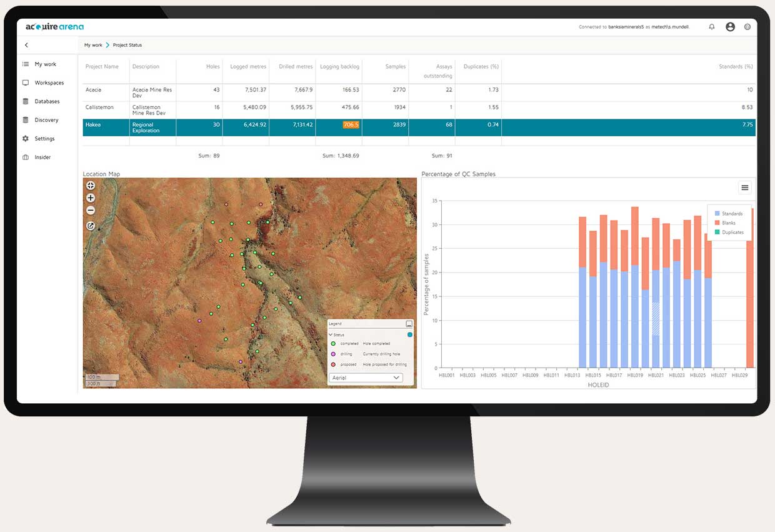Toggle Standards in the chart legend
This screenshot has height=532, width=775.
point(730,213)
